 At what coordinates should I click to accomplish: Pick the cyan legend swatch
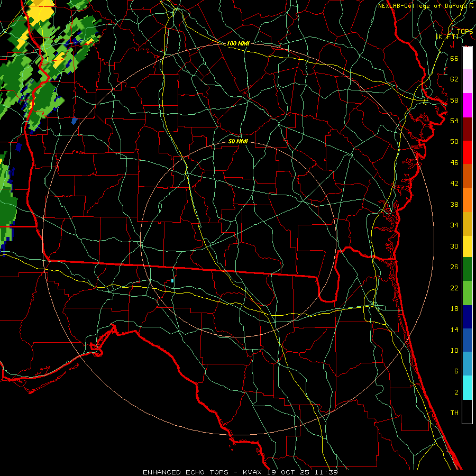467,388
